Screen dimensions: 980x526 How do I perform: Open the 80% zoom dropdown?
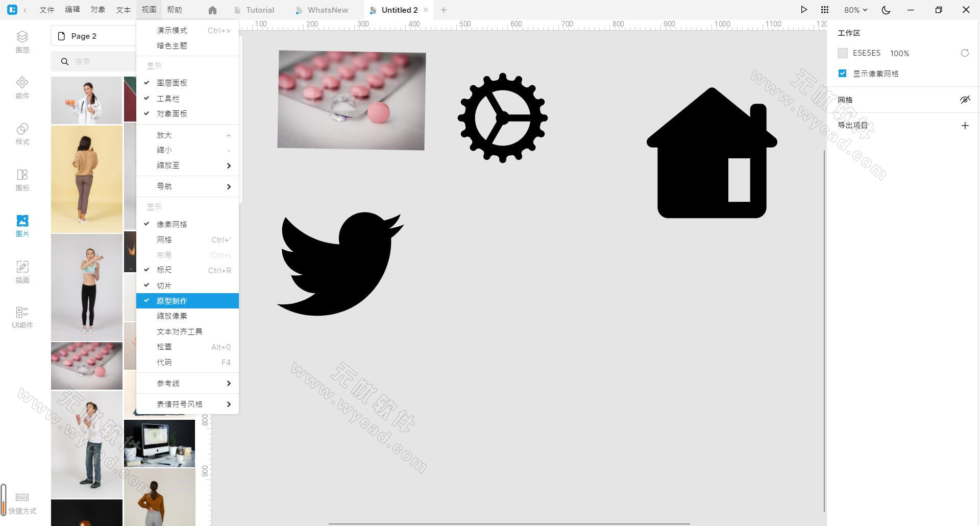pos(855,10)
